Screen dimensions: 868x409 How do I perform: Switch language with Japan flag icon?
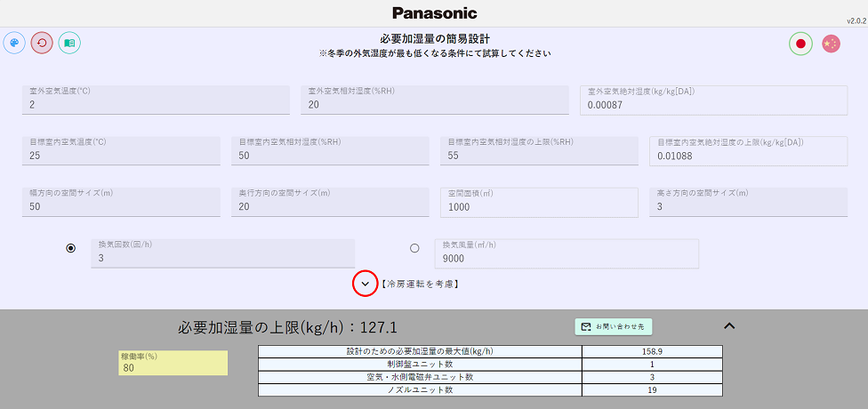click(800, 44)
